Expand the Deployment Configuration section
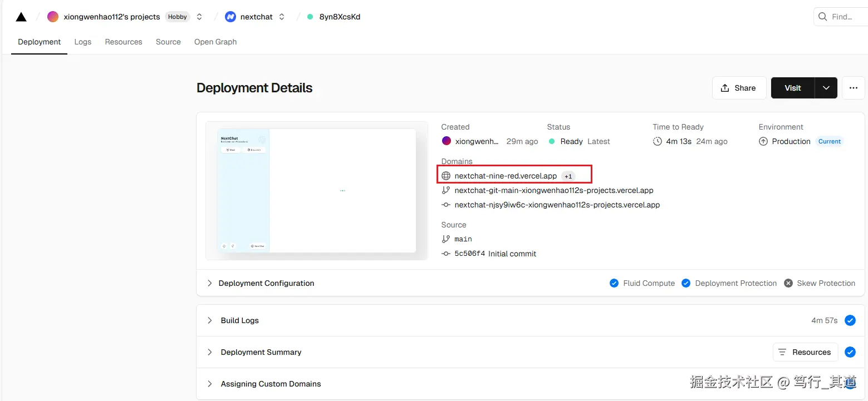The height and width of the screenshot is (401, 868). tap(210, 283)
